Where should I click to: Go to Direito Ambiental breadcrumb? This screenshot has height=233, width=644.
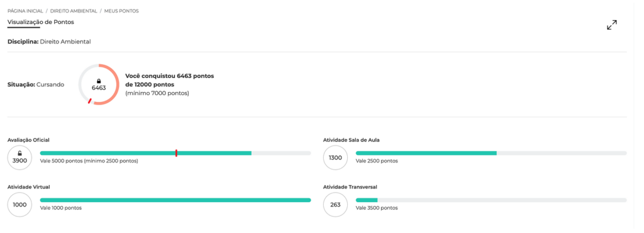(x=74, y=11)
